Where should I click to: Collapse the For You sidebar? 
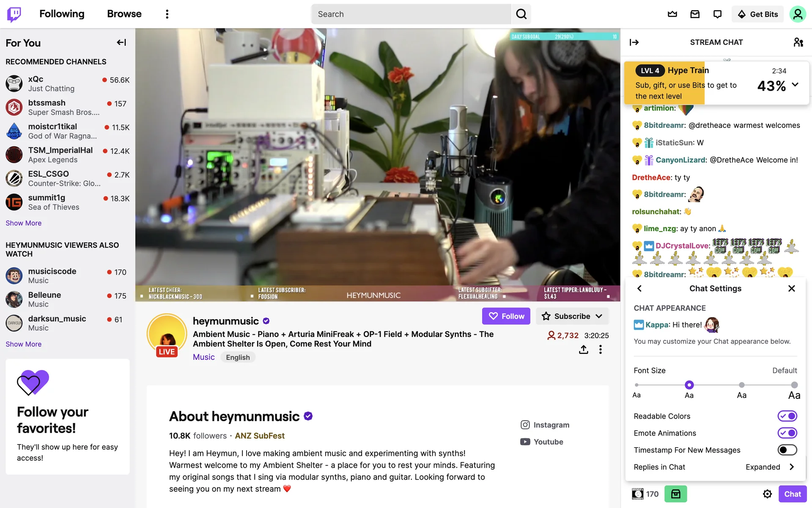coord(121,42)
